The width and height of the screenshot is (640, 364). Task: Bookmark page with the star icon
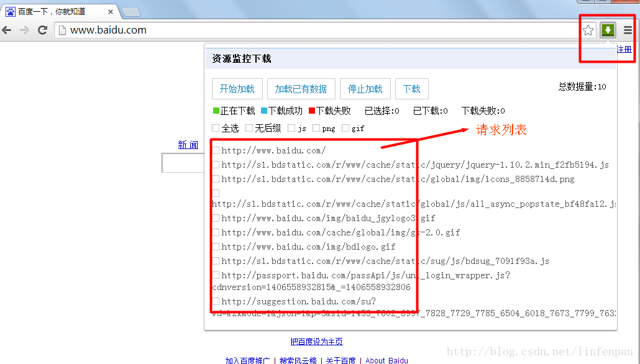(588, 30)
